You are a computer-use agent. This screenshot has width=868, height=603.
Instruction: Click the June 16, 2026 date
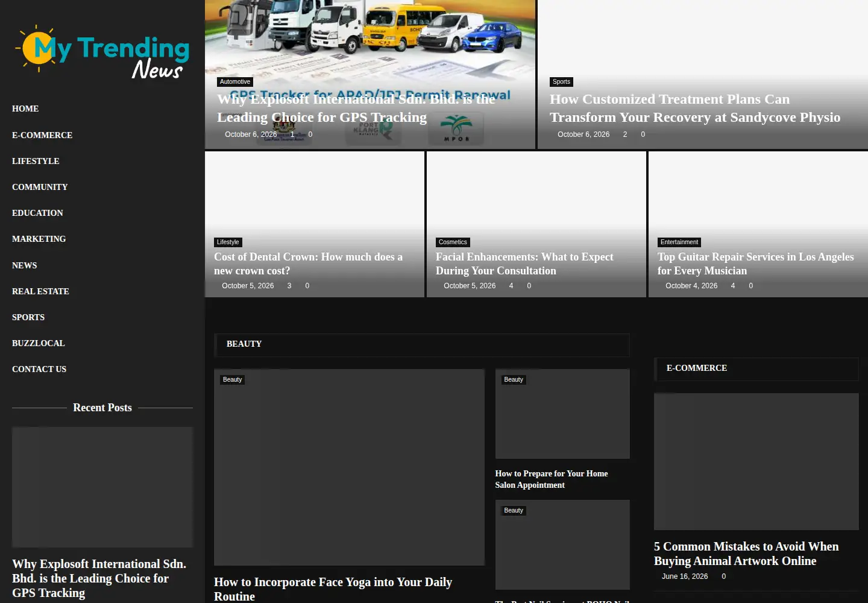click(685, 576)
